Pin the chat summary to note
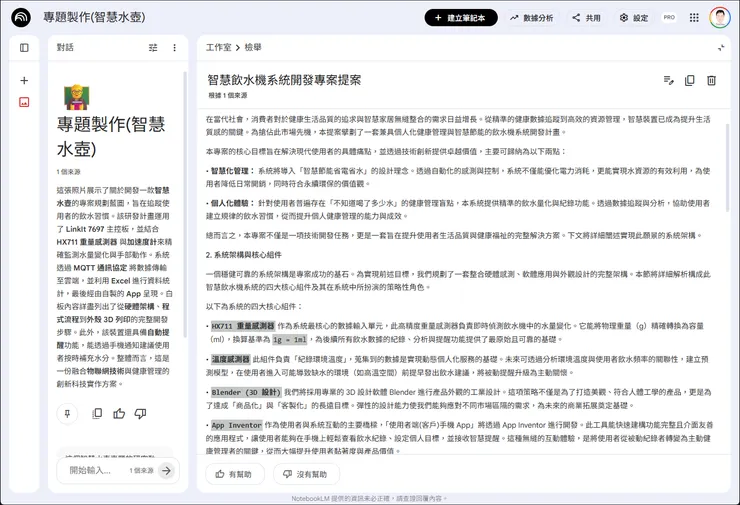Viewport: 740px width, 505px height. tap(67, 414)
